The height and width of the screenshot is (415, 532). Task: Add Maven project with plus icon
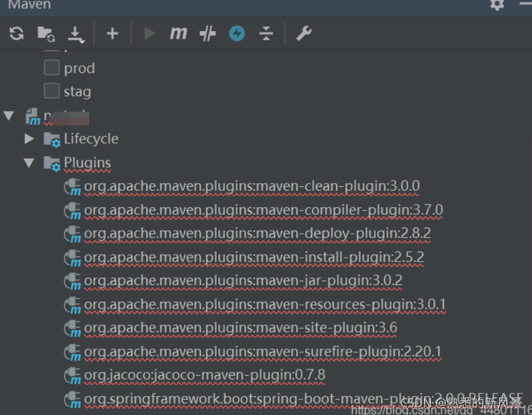112,34
